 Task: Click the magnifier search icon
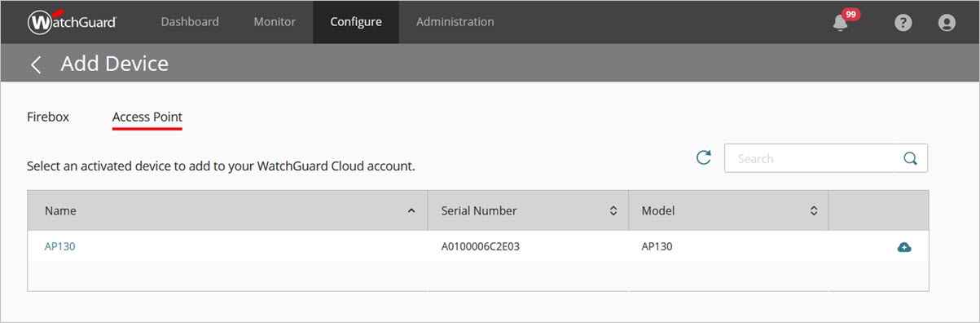click(911, 158)
